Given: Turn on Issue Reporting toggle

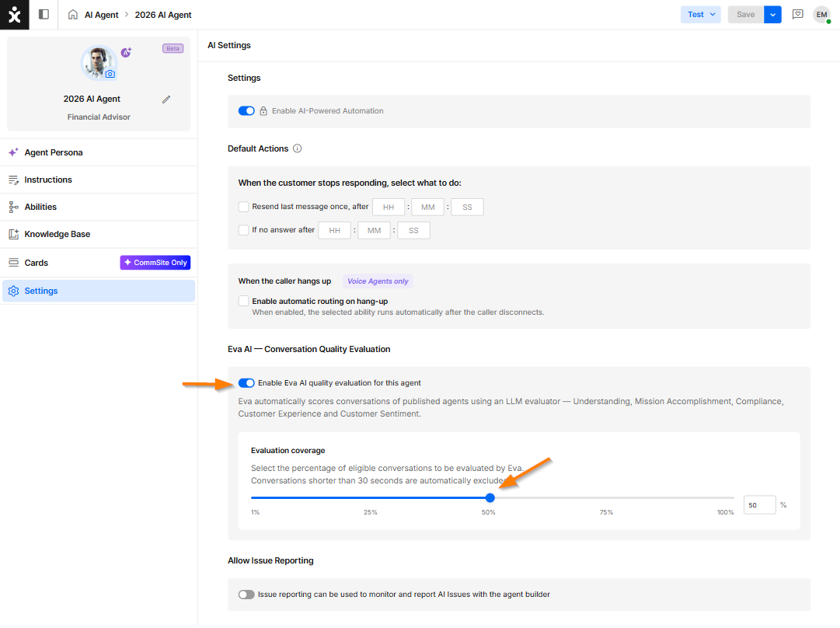Looking at the screenshot, I should [x=246, y=595].
